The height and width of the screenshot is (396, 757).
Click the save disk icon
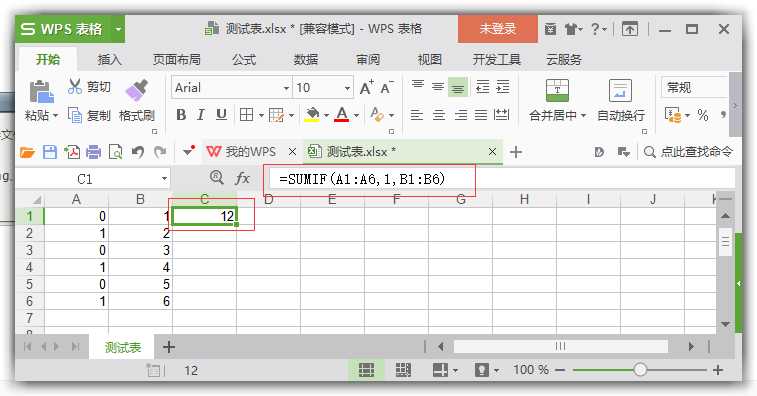pyautogui.click(x=50, y=153)
